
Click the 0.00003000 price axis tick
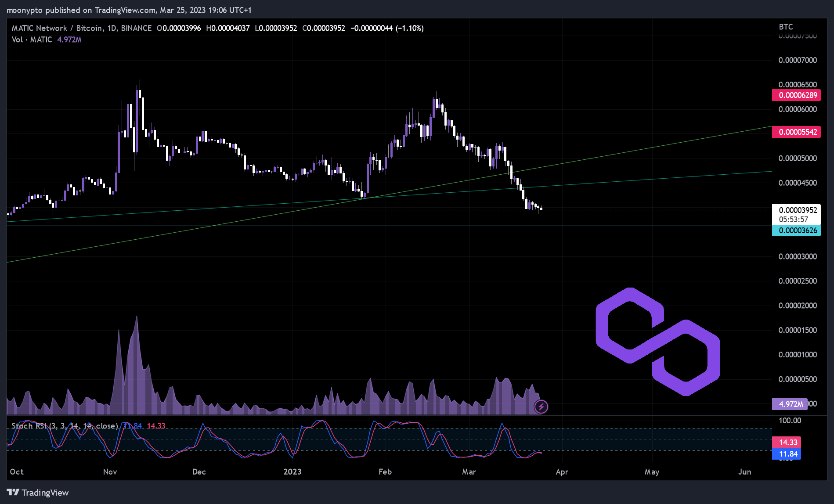(798, 257)
